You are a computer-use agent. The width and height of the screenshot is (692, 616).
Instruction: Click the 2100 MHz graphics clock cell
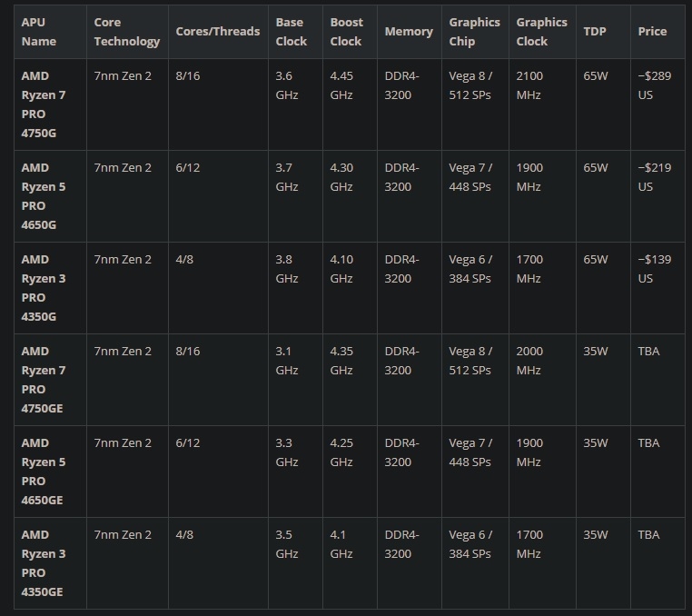529,85
